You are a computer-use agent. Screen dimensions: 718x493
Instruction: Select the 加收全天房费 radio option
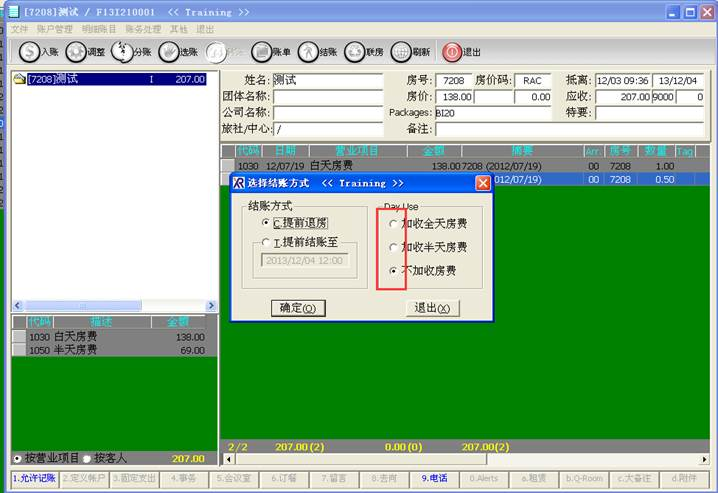click(393, 224)
